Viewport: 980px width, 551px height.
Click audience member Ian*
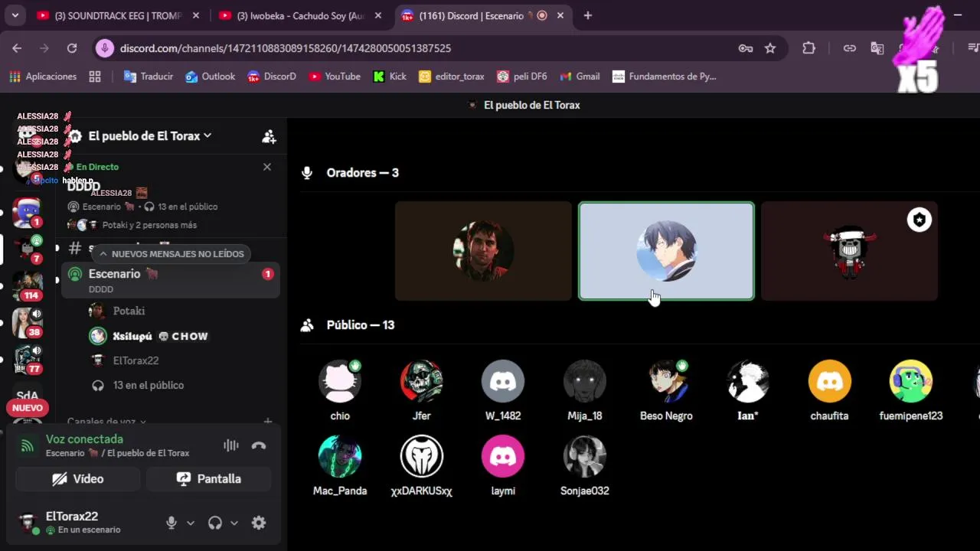[x=748, y=390]
